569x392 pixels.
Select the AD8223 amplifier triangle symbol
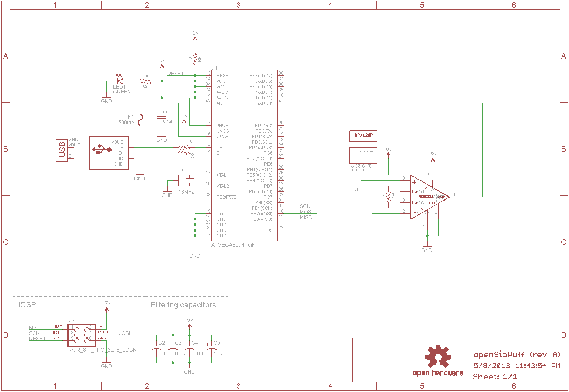coord(430,197)
